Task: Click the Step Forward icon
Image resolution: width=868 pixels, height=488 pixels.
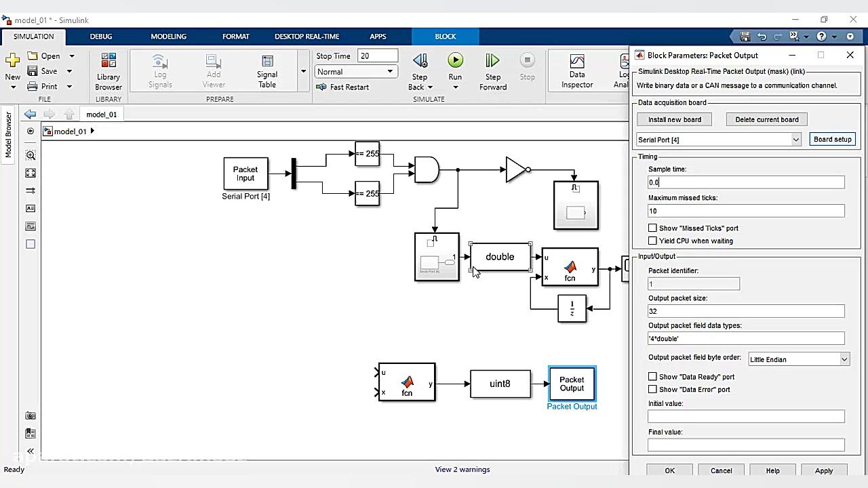Action: click(x=493, y=60)
